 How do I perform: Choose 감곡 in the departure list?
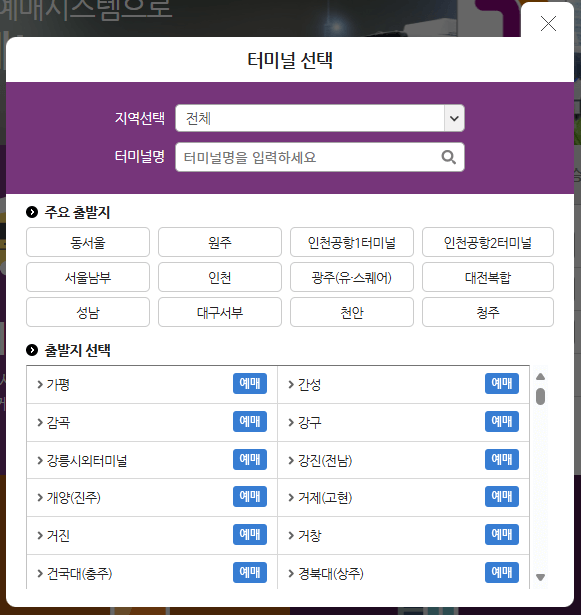pyautogui.click(x=58, y=422)
